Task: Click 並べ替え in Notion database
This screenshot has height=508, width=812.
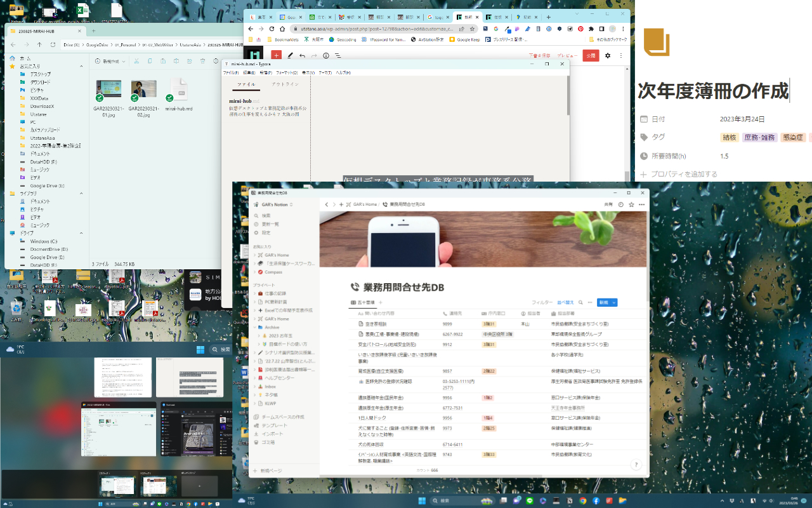Action: click(565, 303)
